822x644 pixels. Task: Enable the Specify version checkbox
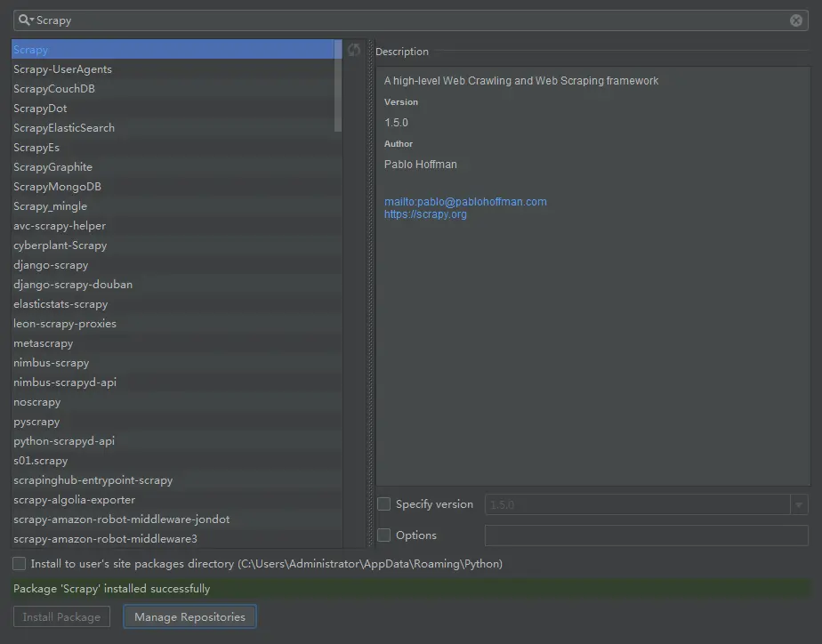(383, 504)
